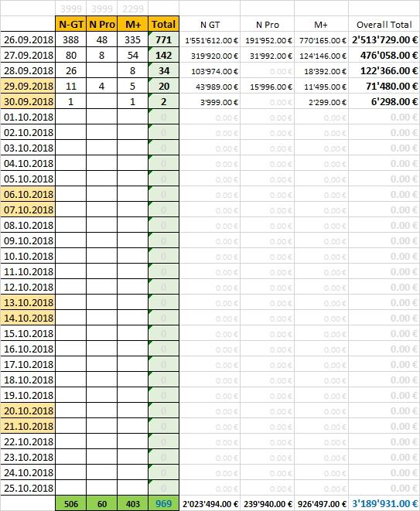Select the empty N-GT cell for 01.10.2018
Screen dimensions: 420x511
coord(70,117)
